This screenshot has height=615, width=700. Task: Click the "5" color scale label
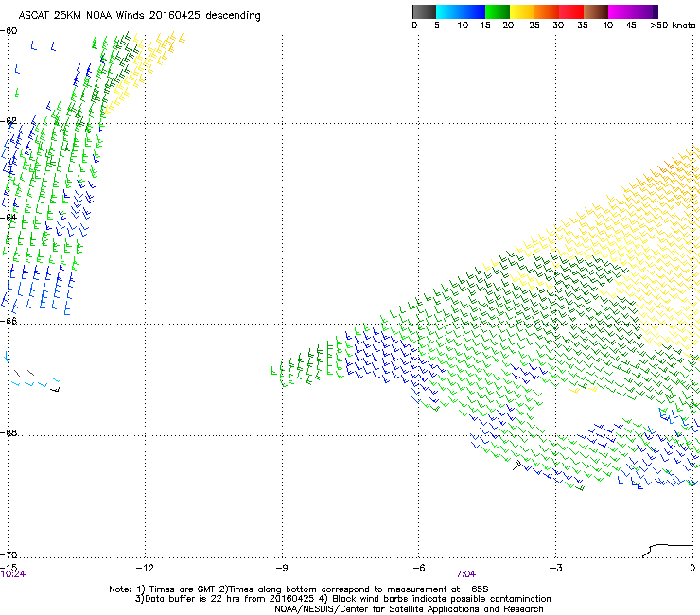pyautogui.click(x=437, y=26)
